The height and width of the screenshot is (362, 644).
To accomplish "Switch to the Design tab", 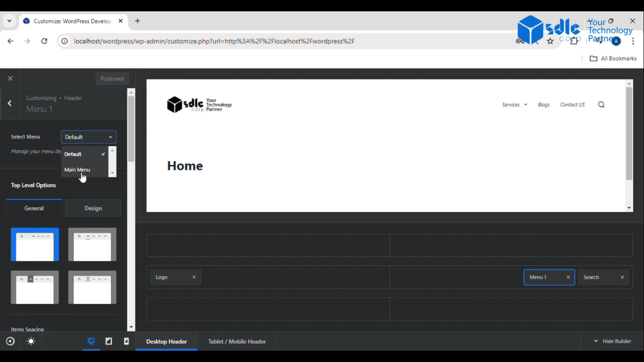I will coord(93,208).
